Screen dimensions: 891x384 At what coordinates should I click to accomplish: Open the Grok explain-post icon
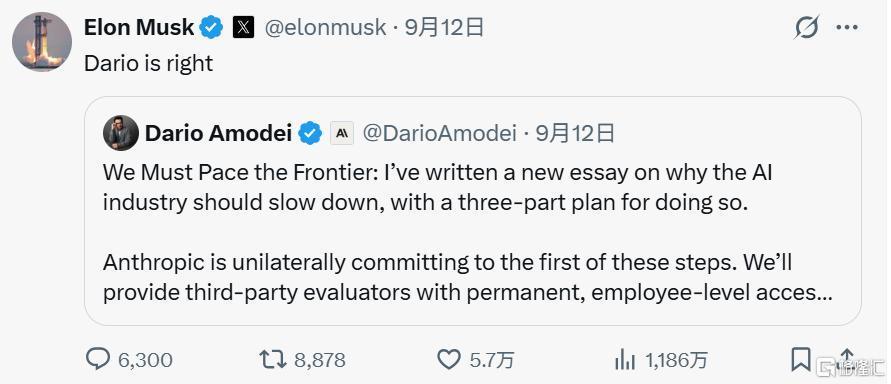pyautogui.click(x=807, y=27)
